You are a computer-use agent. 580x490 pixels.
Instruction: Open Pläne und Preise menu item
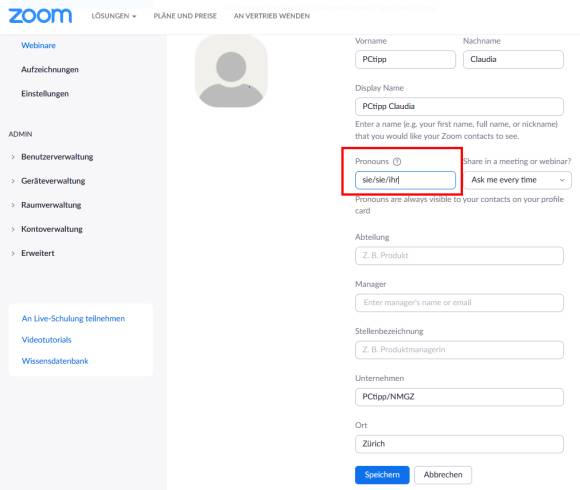[185, 16]
